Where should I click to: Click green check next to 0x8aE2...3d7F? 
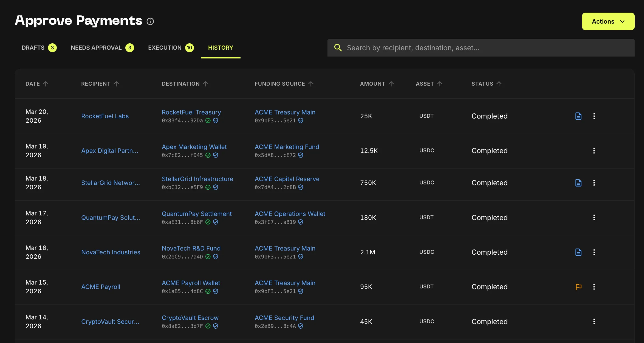(x=208, y=326)
